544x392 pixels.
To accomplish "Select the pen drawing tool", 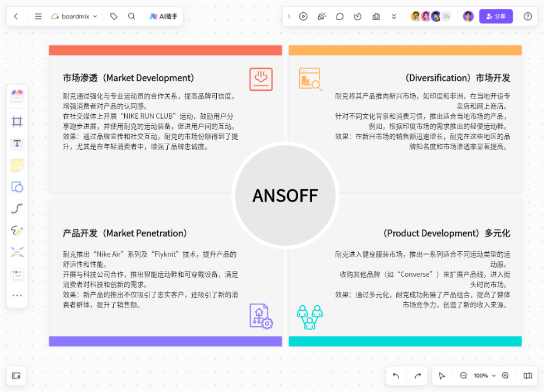I will pyautogui.click(x=17, y=230).
